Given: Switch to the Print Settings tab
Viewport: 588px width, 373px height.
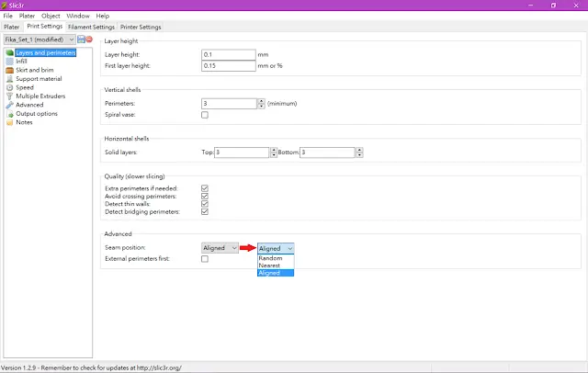Looking at the screenshot, I should click(x=45, y=27).
